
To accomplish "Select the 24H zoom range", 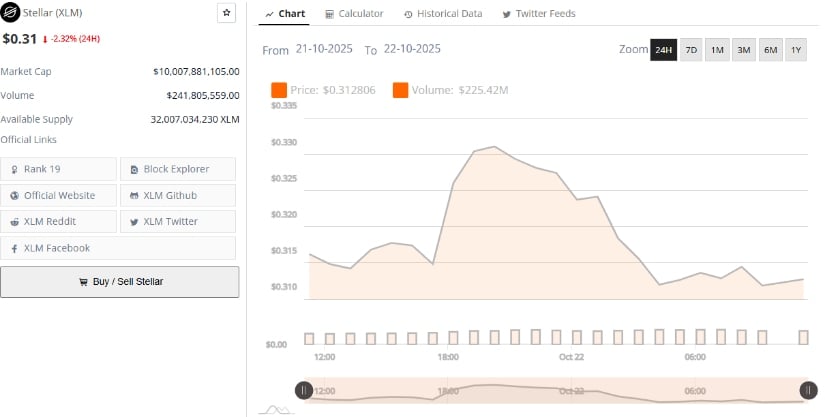I will [x=663, y=50].
